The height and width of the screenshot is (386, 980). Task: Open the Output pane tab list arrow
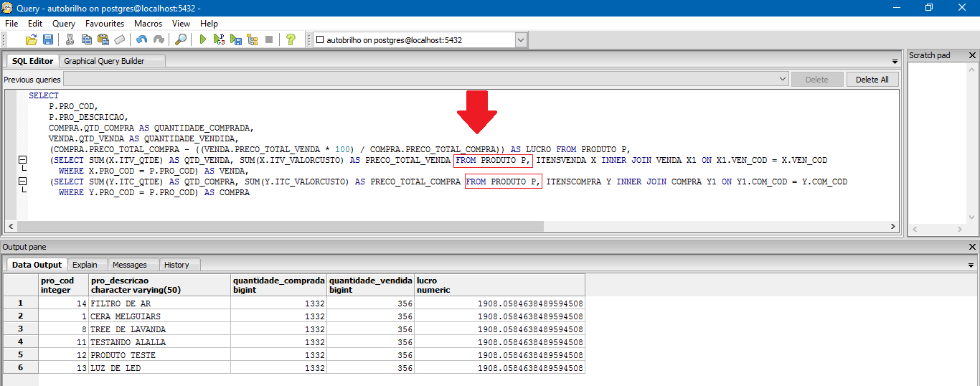[x=971, y=265]
